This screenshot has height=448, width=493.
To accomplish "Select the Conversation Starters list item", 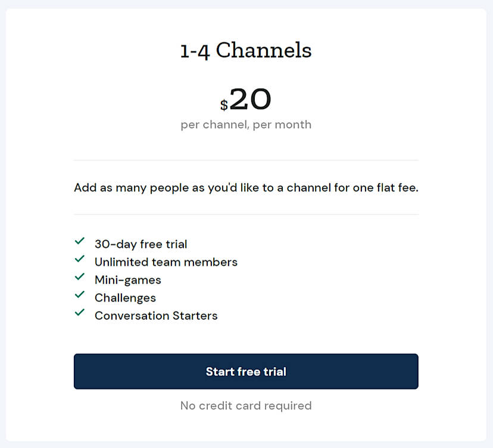I will click(x=156, y=315).
